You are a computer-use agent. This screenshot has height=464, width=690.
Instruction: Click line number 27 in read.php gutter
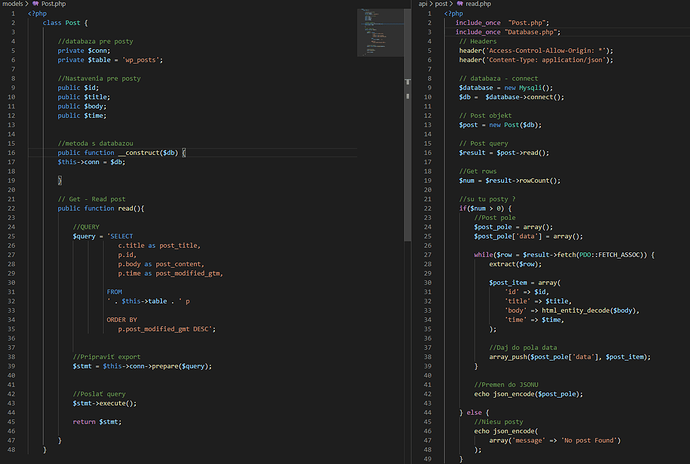click(x=428, y=255)
